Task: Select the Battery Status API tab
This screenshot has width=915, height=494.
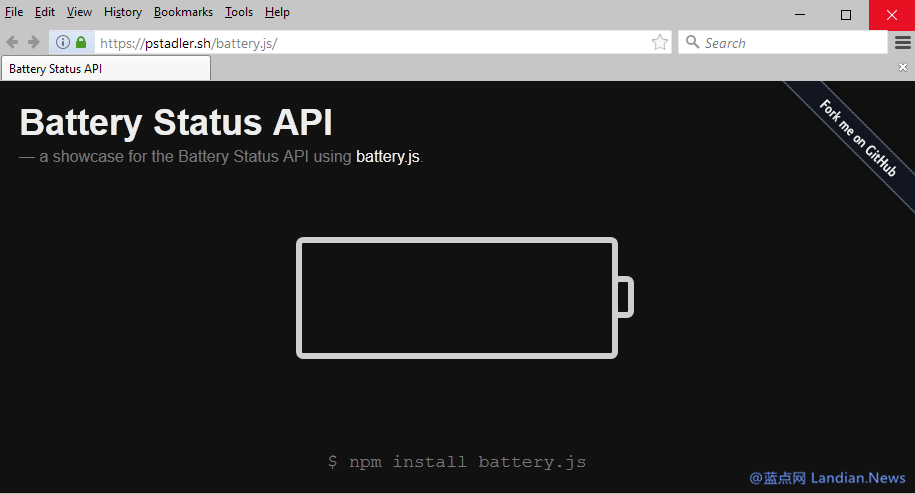Action: pyautogui.click(x=105, y=69)
